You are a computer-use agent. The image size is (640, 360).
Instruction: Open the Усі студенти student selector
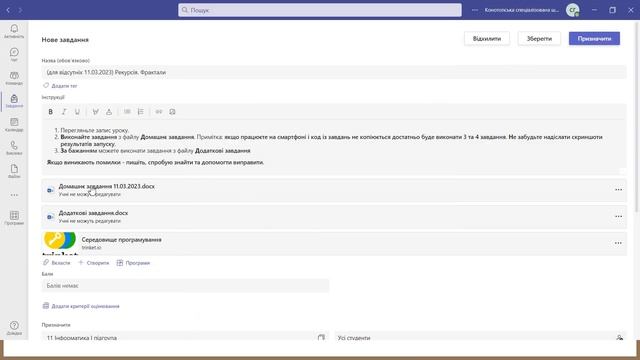(x=480, y=337)
